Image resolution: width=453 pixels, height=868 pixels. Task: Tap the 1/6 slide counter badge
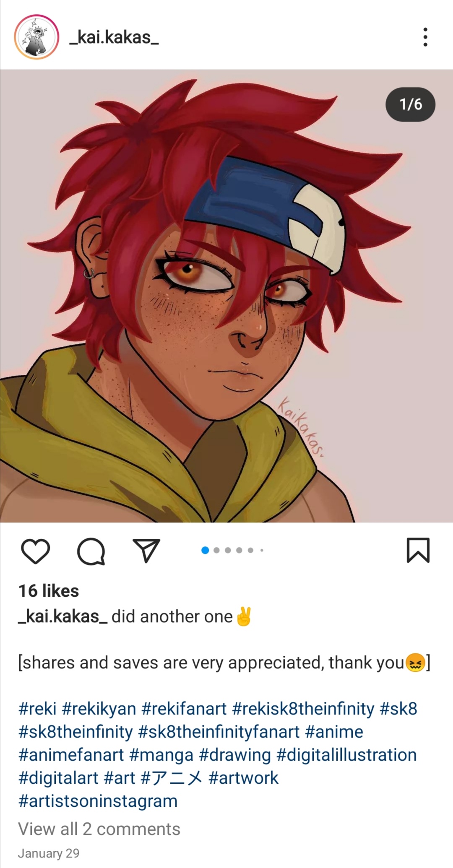[410, 104]
